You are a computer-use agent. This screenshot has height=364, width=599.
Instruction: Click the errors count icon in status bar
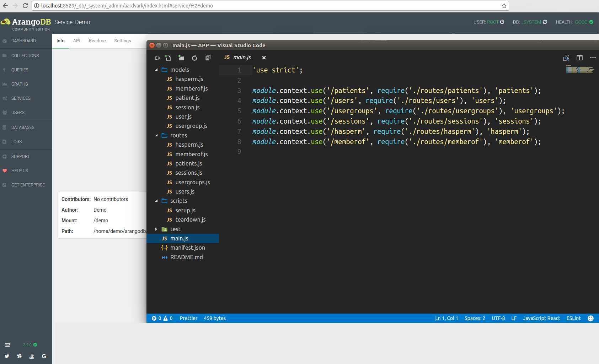click(x=154, y=318)
